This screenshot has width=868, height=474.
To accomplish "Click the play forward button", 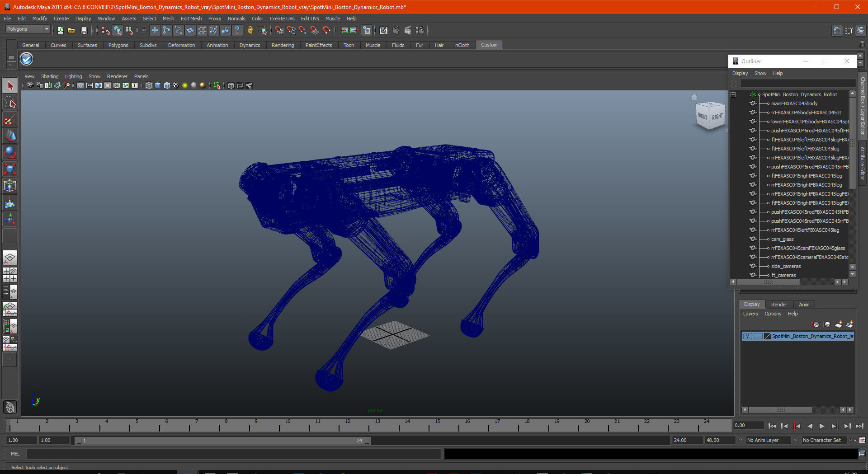I will (x=822, y=426).
